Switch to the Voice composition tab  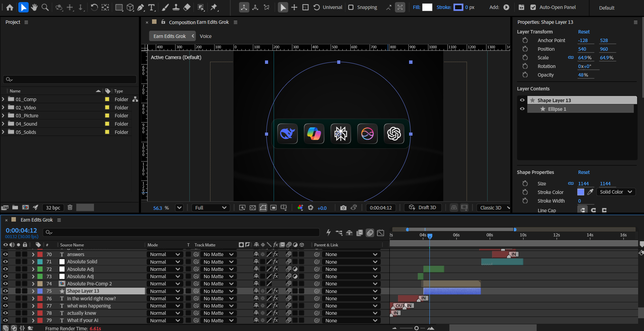[206, 36]
